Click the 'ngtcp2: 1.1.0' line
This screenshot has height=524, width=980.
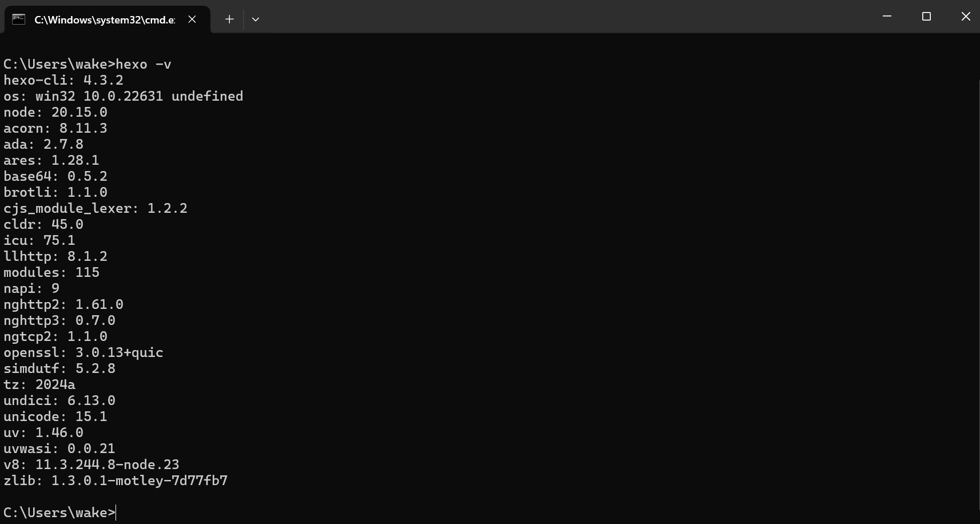click(x=55, y=336)
